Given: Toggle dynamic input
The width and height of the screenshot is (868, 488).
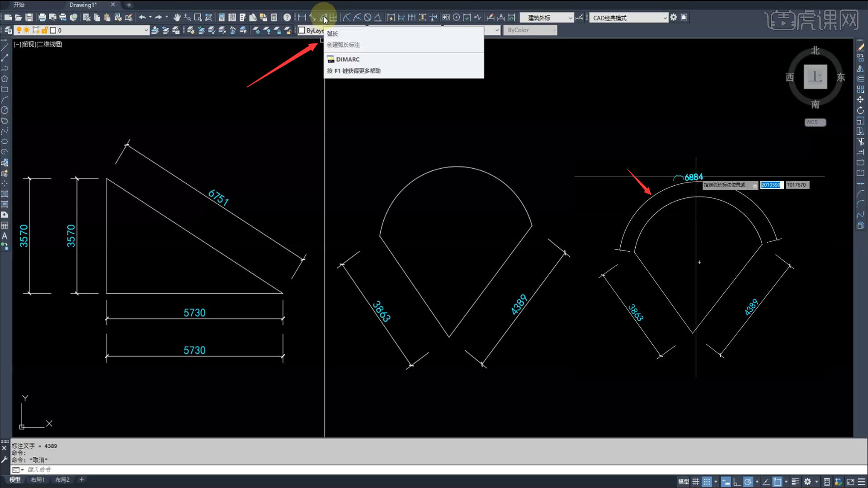Looking at the screenshot, I should (726, 482).
